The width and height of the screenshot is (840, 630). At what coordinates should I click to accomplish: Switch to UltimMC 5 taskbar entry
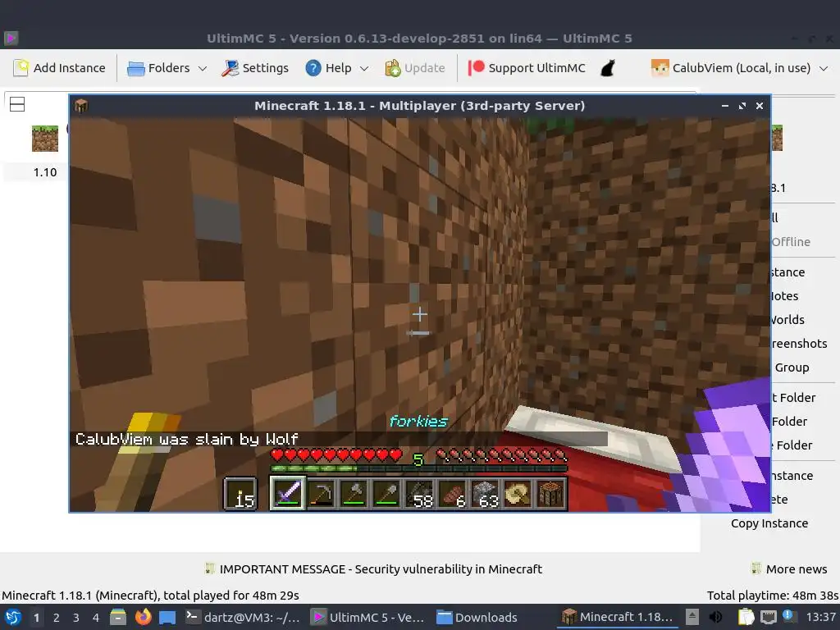pyautogui.click(x=368, y=617)
